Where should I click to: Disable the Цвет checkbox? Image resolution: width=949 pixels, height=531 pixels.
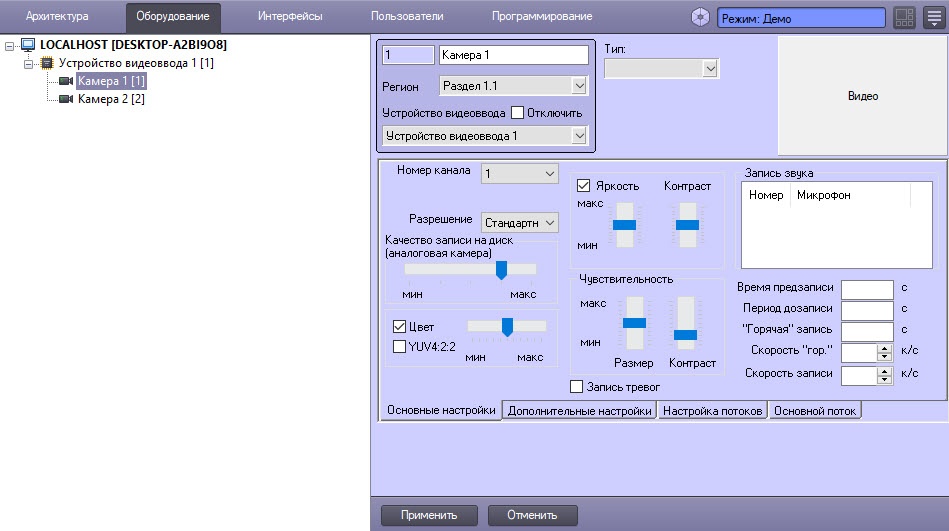pyautogui.click(x=400, y=327)
